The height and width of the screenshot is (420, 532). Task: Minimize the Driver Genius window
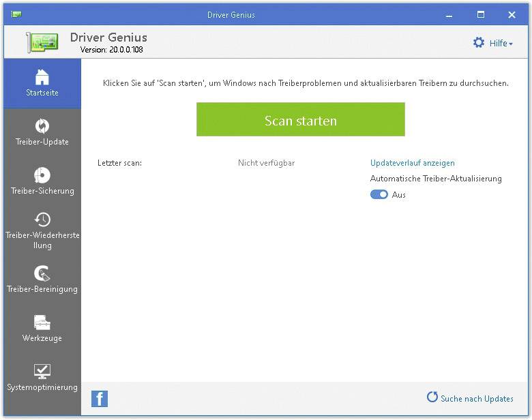449,14
